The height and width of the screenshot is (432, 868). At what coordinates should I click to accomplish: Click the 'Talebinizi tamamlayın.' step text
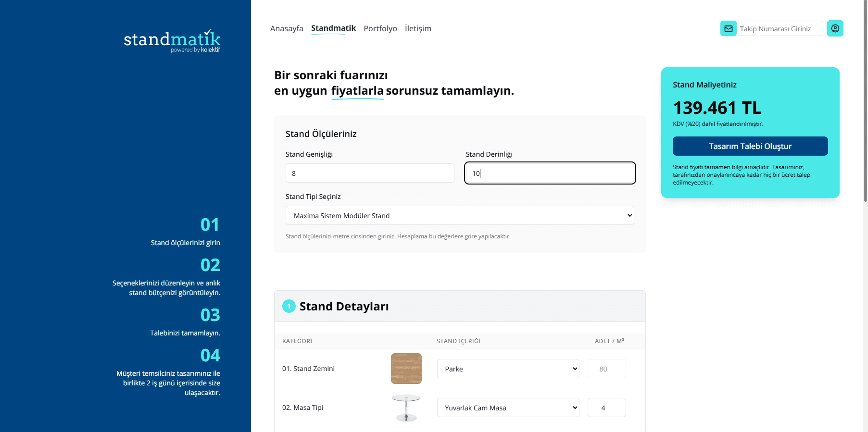point(185,333)
